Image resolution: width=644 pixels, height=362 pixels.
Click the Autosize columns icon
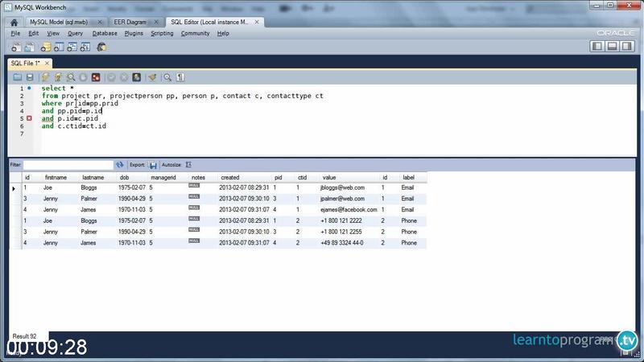[x=188, y=165]
